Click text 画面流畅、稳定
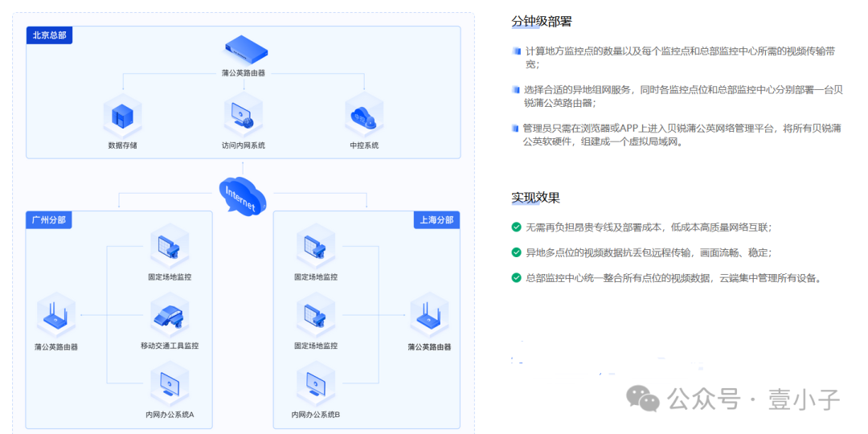The image size is (868, 434). 735,253
